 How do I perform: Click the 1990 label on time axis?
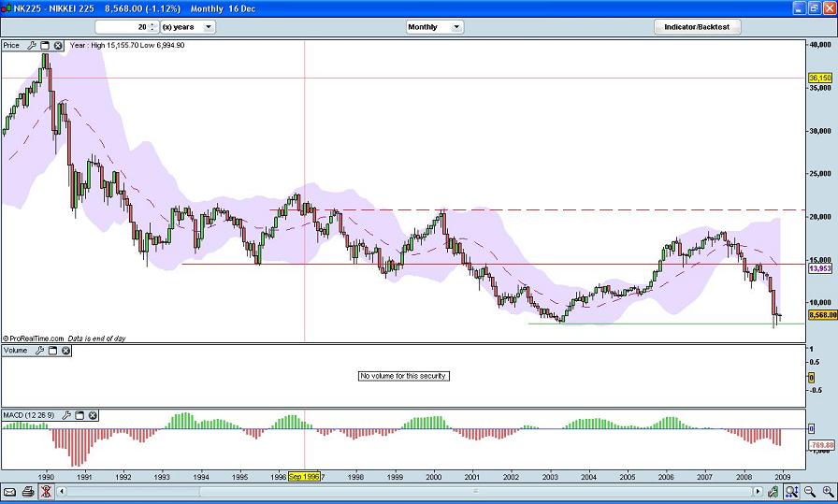pos(46,477)
